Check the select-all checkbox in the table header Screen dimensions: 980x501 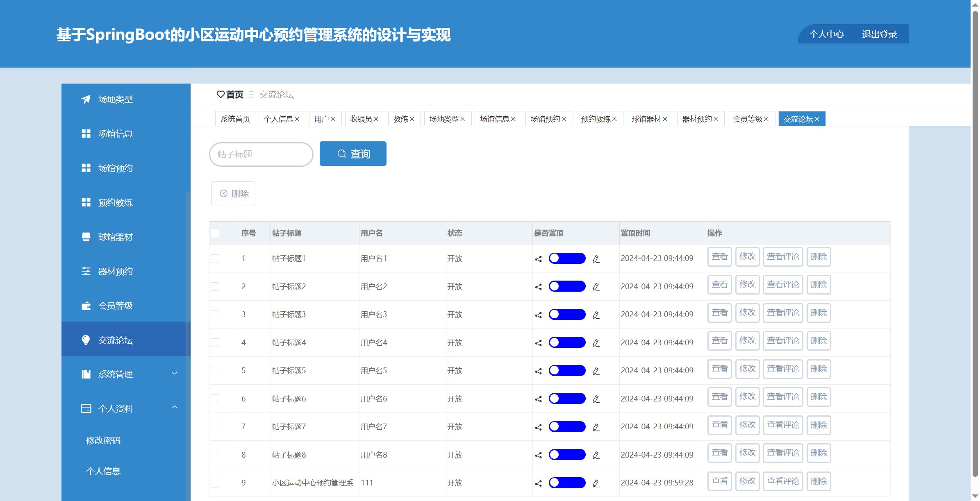coord(215,233)
